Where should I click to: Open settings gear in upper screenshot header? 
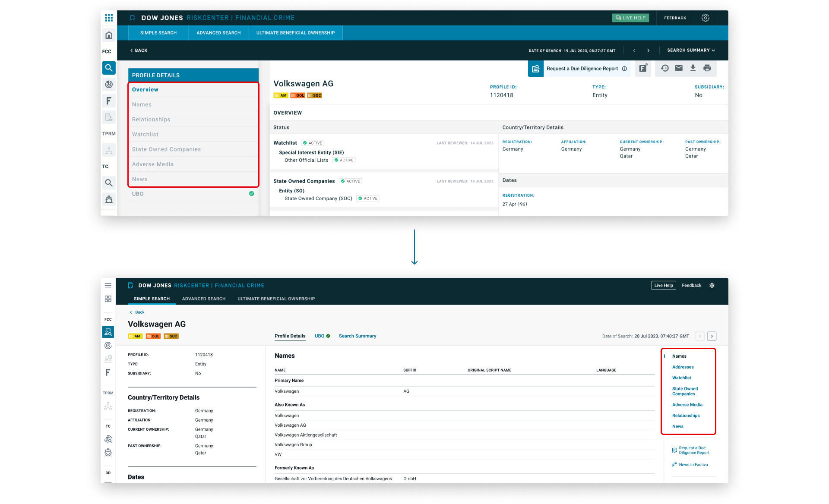coord(706,18)
